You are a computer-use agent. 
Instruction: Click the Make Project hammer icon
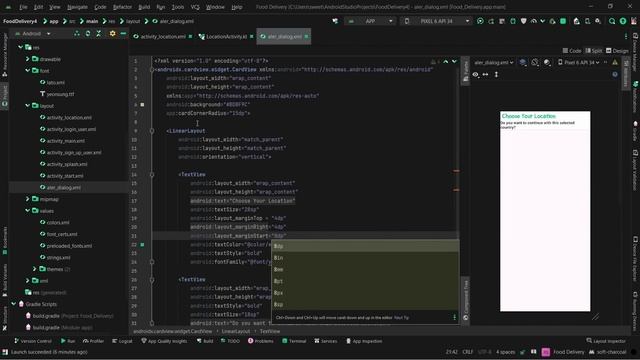point(335,21)
